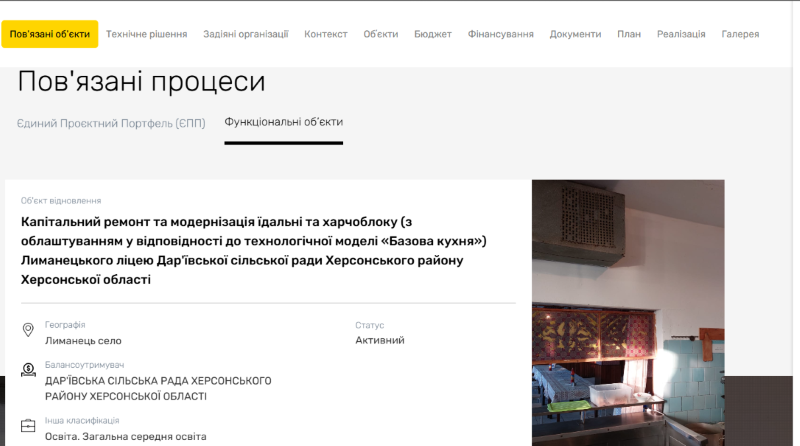The height and width of the screenshot is (446, 800).
Task: Switch to the Контекст section
Action: click(x=325, y=34)
